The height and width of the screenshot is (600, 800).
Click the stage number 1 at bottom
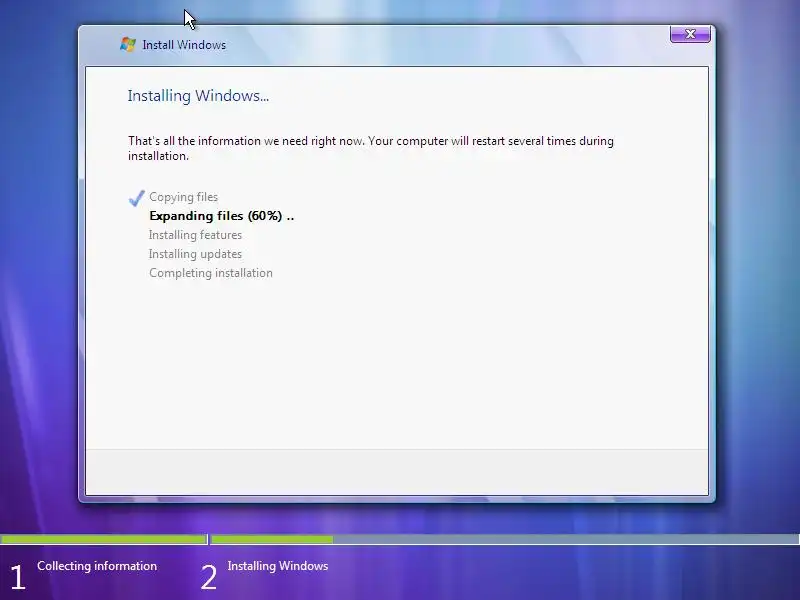point(18,578)
